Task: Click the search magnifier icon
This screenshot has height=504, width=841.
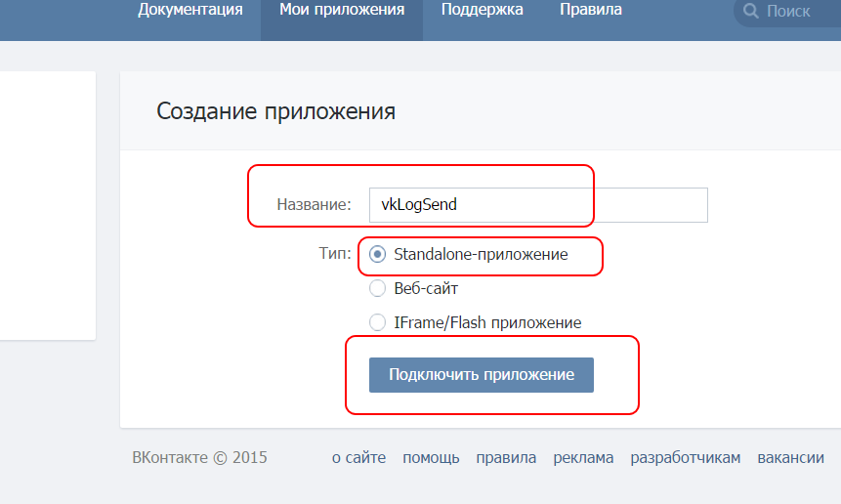Action: pyautogui.click(x=751, y=11)
